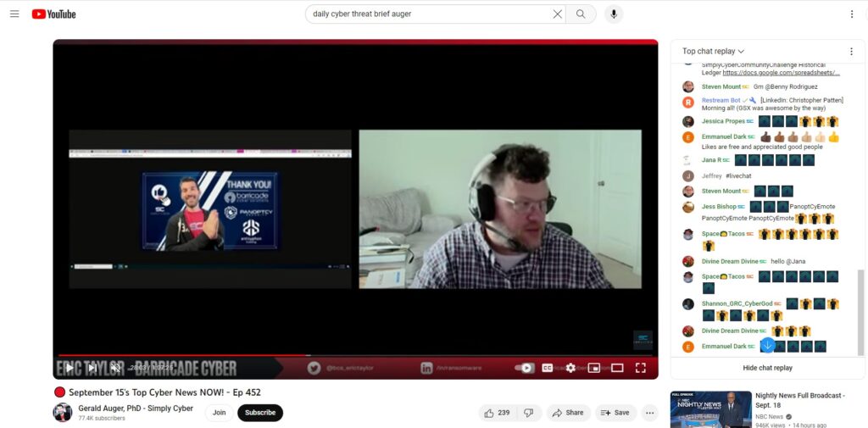Screen dimensions: 868x428
Task: Click Jeffrey's name in chat
Action: pyautogui.click(x=712, y=176)
